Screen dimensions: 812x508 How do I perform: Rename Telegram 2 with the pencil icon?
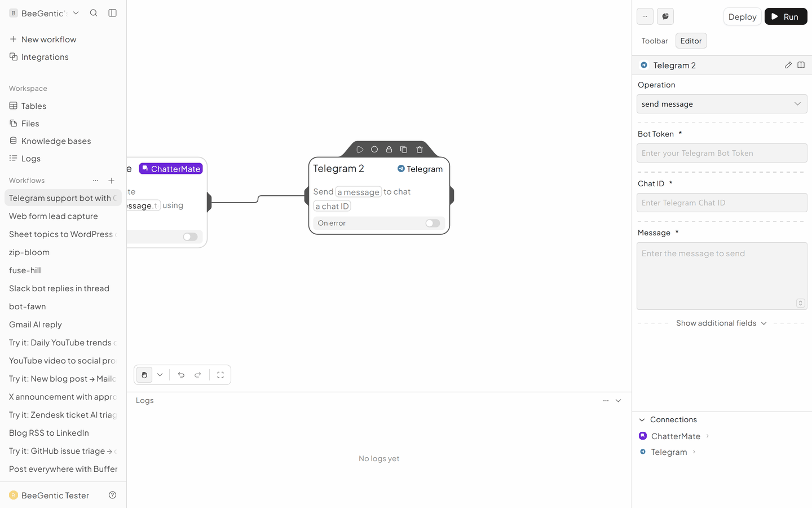[x=788, y=65]
